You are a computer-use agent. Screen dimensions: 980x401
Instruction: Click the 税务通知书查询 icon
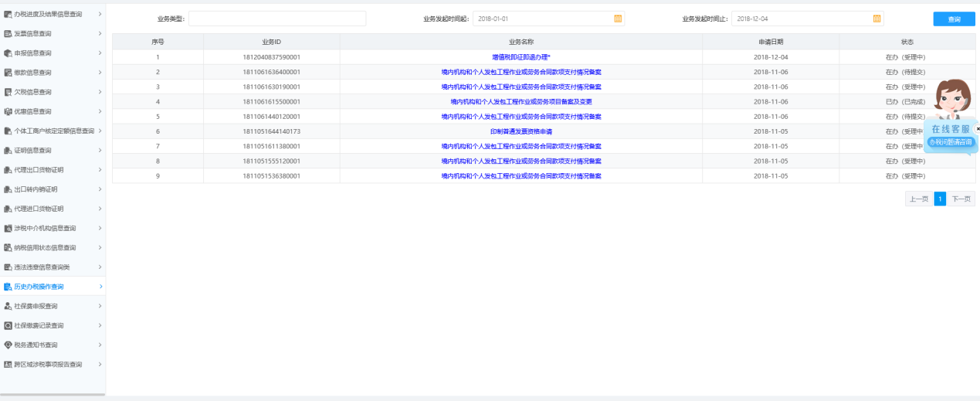(8, 345)
